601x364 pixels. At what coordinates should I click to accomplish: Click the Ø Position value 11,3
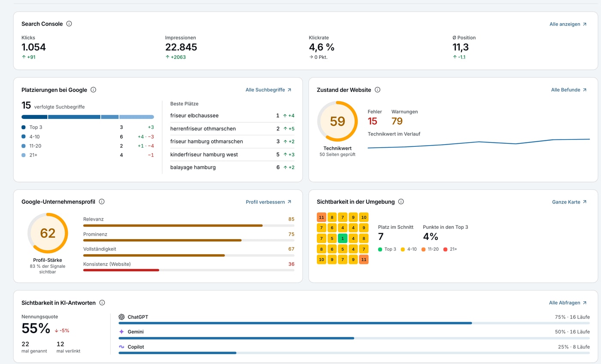461,47
